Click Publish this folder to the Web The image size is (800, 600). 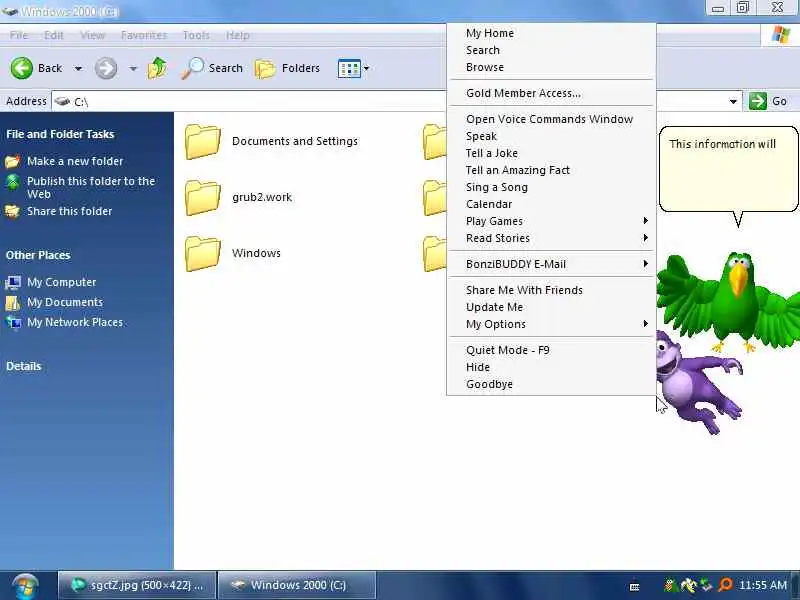point(91,188)
